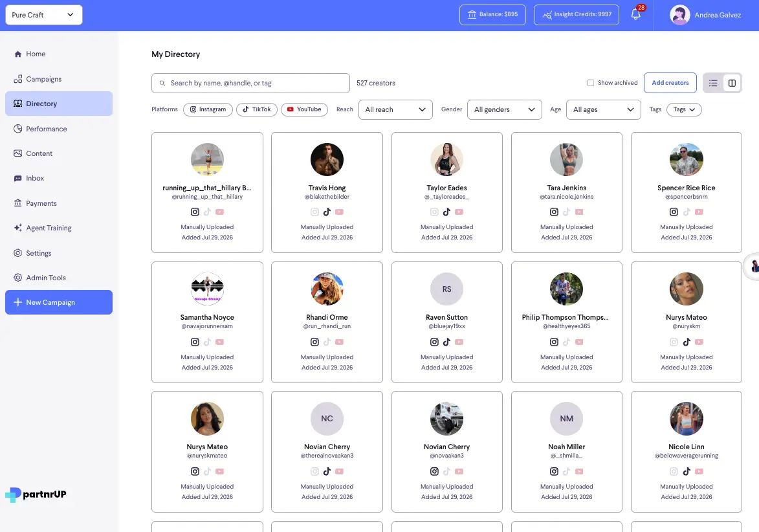Open Raven Sutton RS initials avatar
This screenshot has height=532, width=759.
tap(446, 289)
